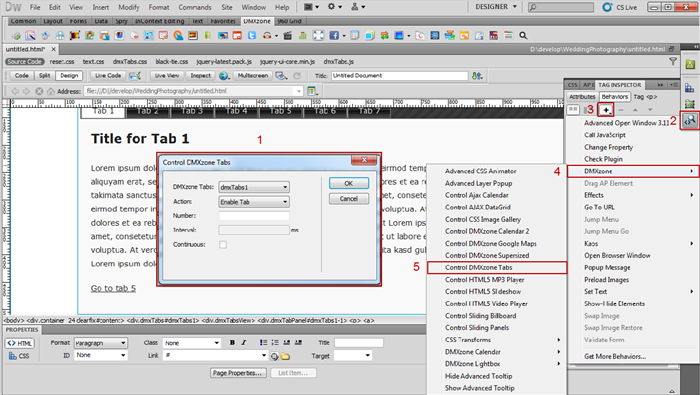Open the Format Paragraph dropdown

click(100, 343)
